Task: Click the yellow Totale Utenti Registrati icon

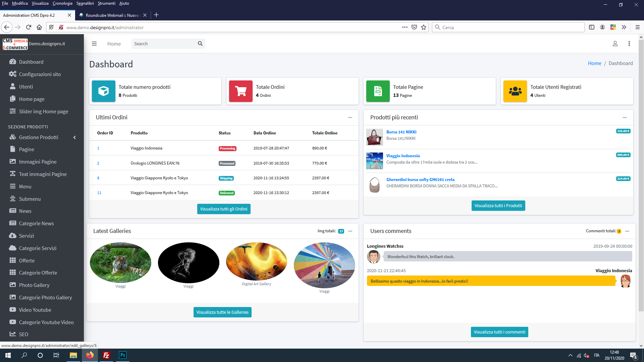Action: tap(515, 91)
